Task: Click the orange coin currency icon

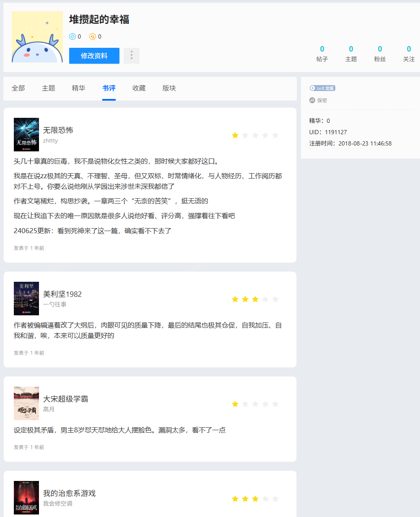Action: pos(93,36)
